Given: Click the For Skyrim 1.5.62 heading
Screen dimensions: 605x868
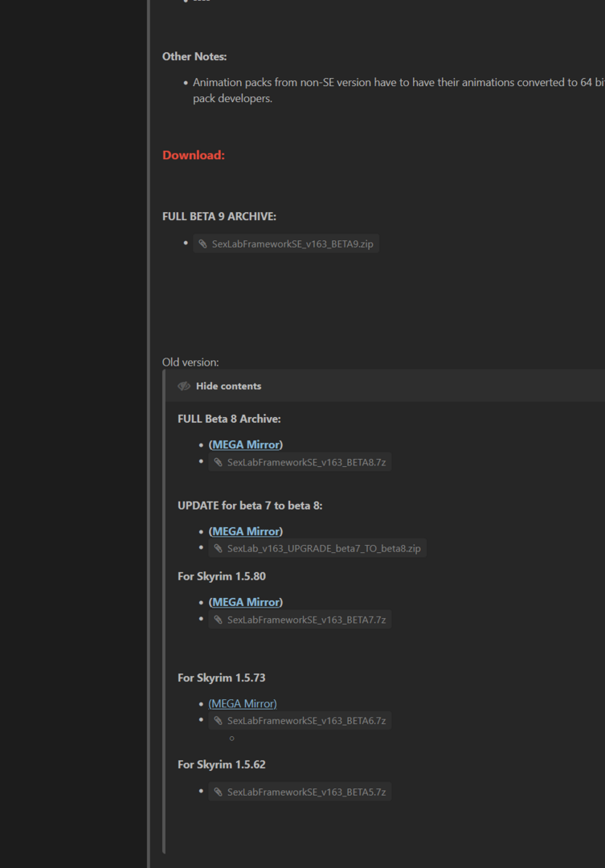Looking at the screenshot, I should coord(222,764).
